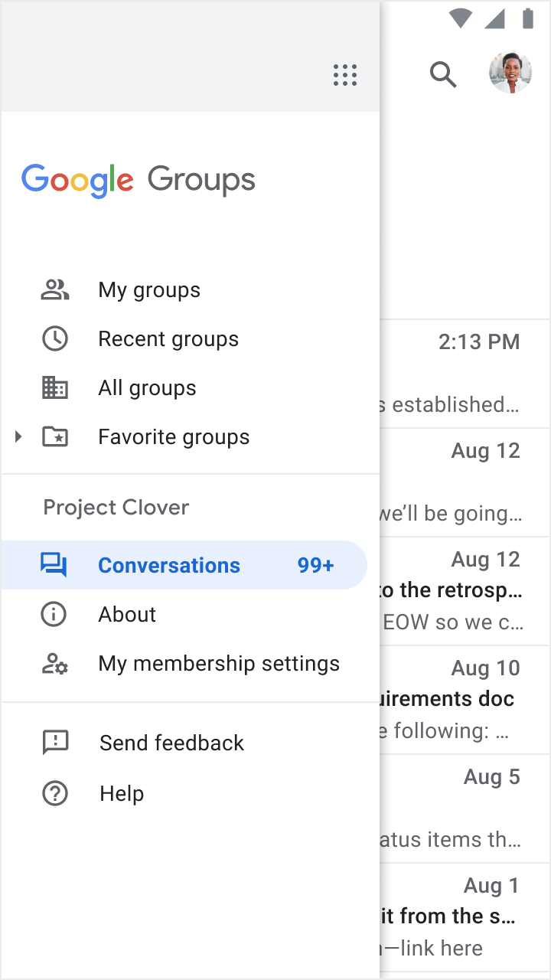This screenshot has width=551, height=980.
Task: Expand the Favorite groups arrow
Action: point(18,436)
